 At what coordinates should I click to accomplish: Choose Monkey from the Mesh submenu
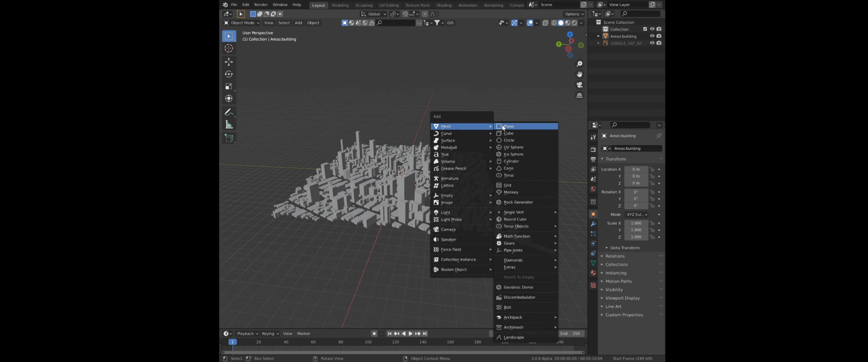click(511, 192)
